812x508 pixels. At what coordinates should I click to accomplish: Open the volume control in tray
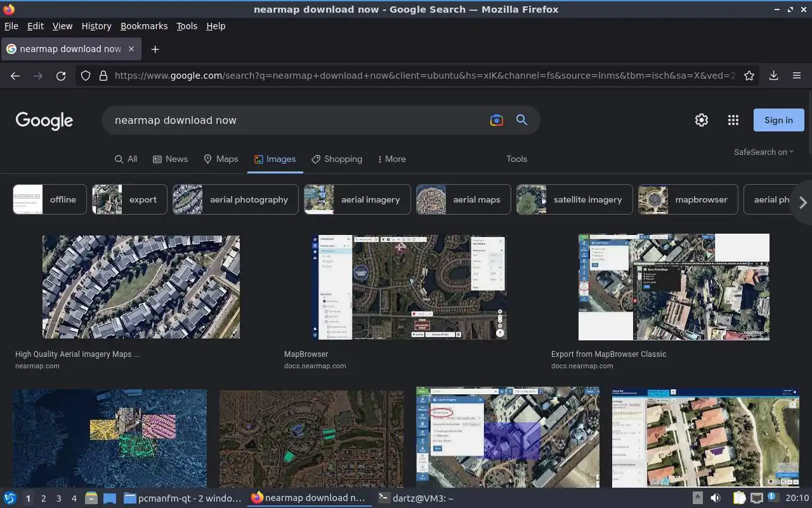coord(716,498)
